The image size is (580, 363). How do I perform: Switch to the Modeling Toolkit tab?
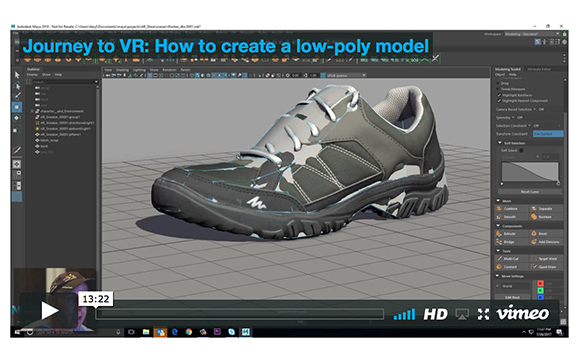tap(508, 69)
